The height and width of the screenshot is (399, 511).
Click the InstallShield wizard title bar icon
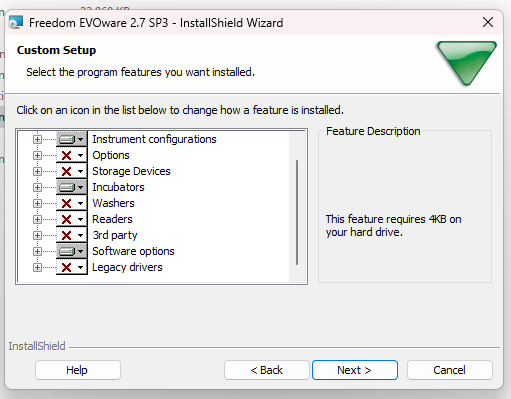coord(16,23)
